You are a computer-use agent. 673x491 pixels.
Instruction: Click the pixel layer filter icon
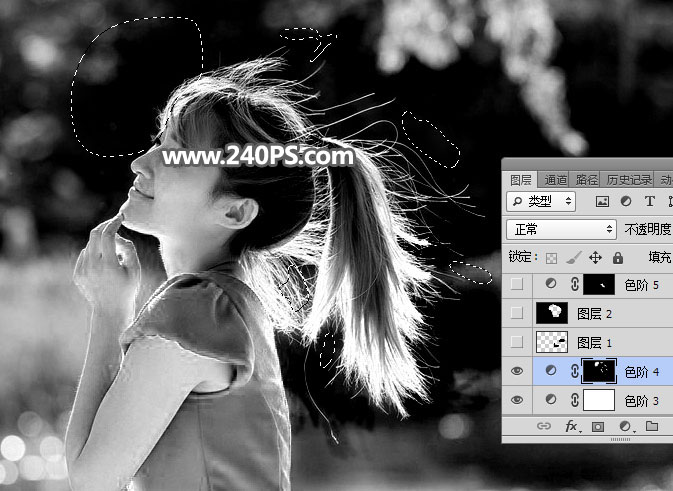[603, 201]
